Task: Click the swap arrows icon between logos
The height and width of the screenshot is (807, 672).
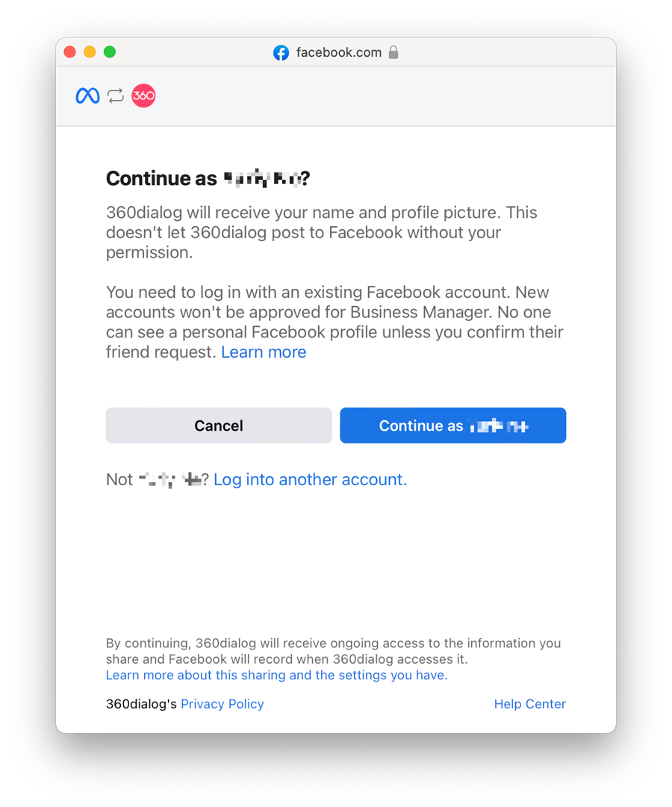Action: point(116,96)
